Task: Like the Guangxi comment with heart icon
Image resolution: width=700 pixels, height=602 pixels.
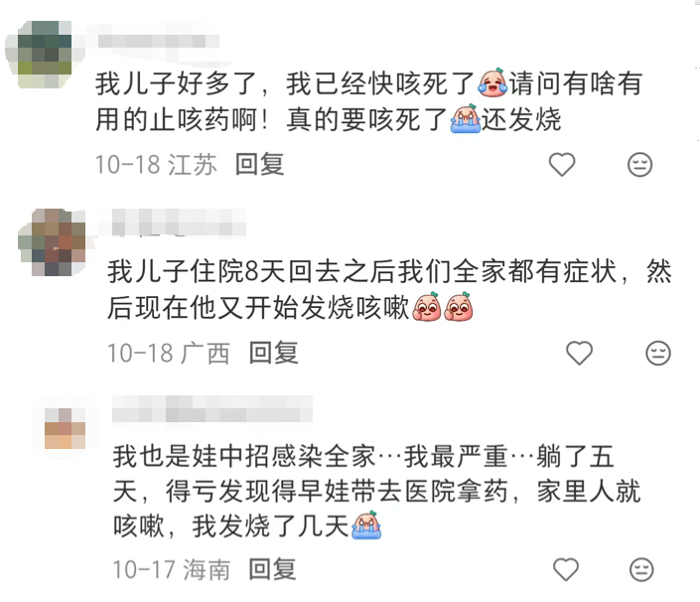Action: [x=580, y=353]
